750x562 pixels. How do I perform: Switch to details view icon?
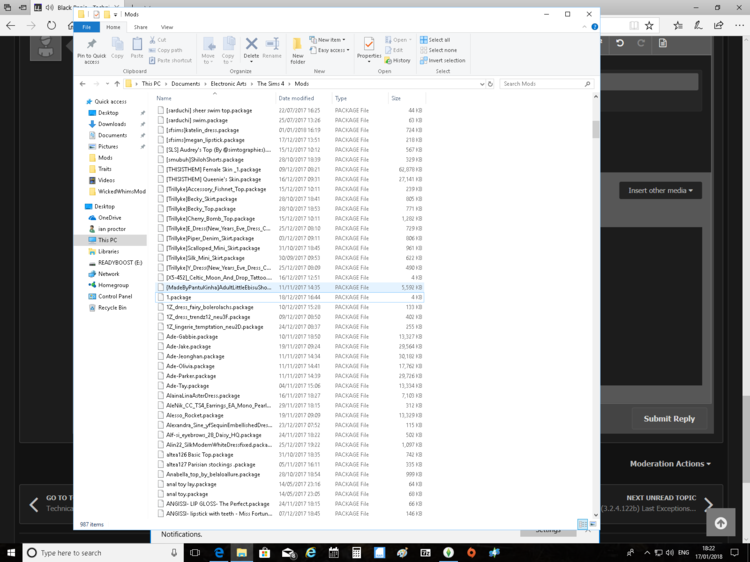[582, 524]
